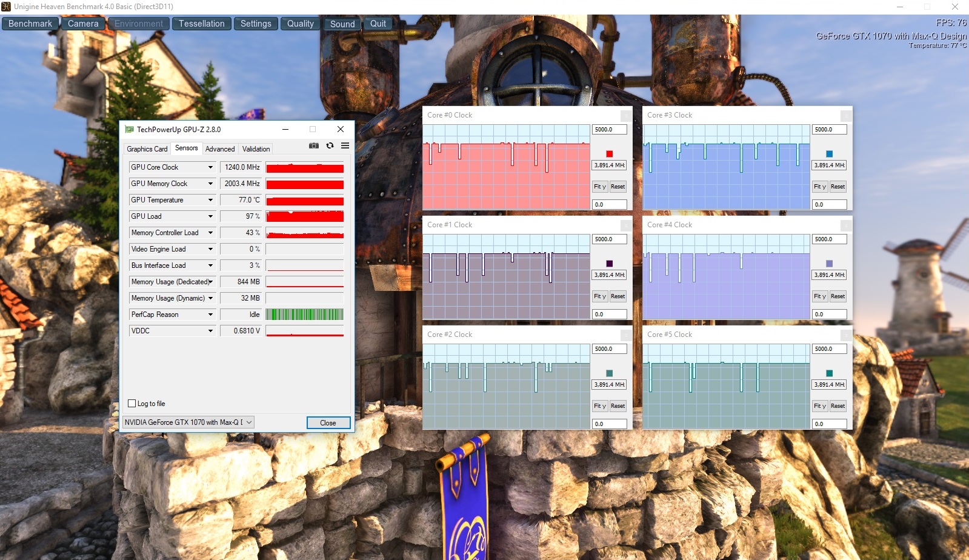Click Quit in the Heaven menu bar

coord(378,24)
